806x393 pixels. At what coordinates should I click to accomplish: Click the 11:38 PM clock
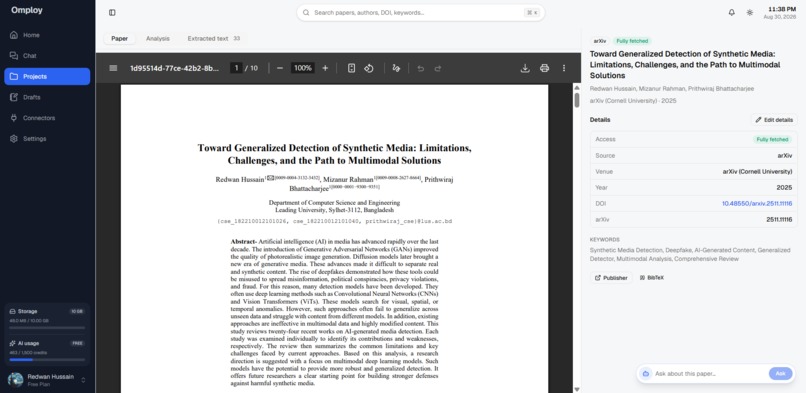tap(781, 9)
